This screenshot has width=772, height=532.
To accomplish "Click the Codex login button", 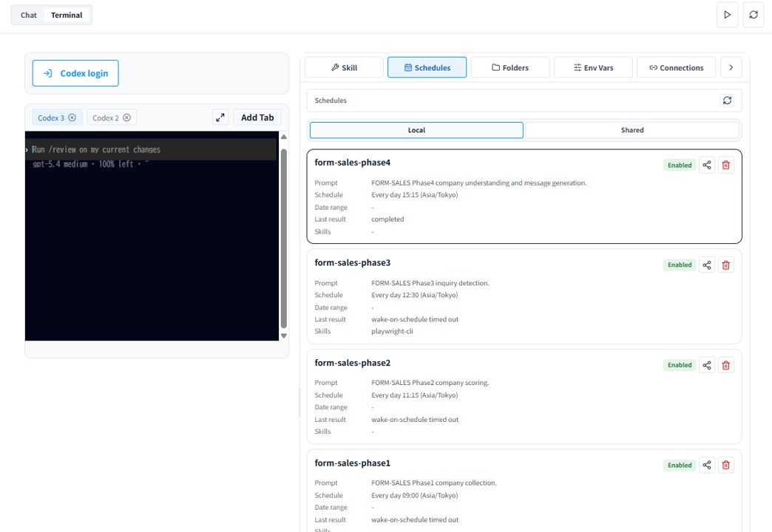I will pos(75,73).
